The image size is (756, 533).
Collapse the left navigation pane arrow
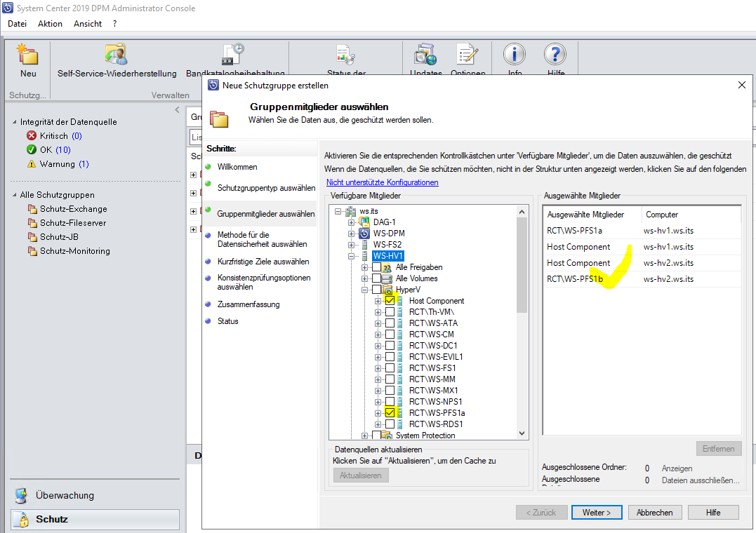[x=177, y=110]
